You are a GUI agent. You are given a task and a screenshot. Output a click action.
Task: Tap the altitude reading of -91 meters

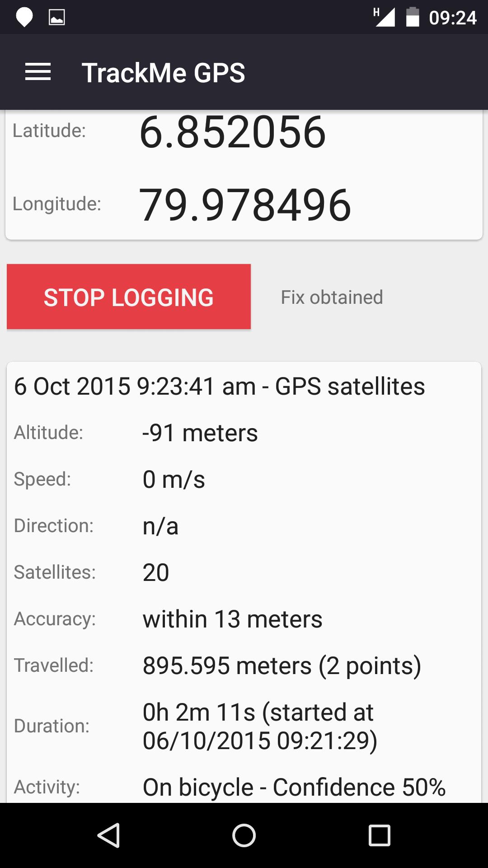tap(200, 433)
